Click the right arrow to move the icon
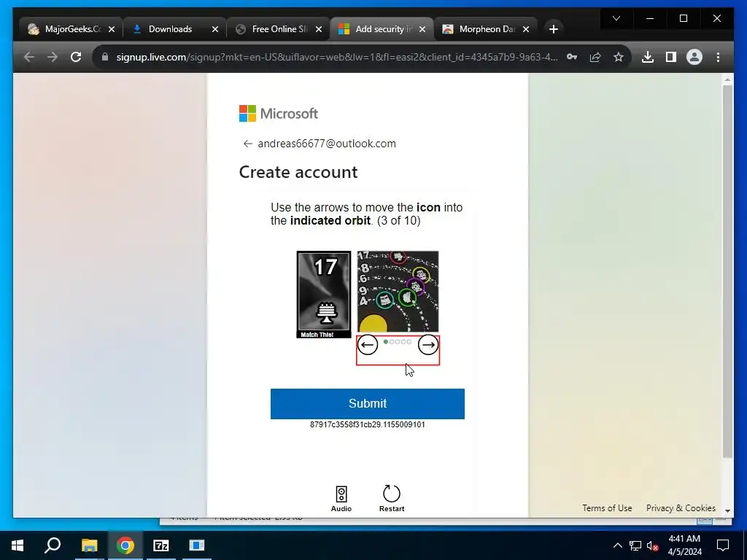747x560 pixels. point(427,345)
